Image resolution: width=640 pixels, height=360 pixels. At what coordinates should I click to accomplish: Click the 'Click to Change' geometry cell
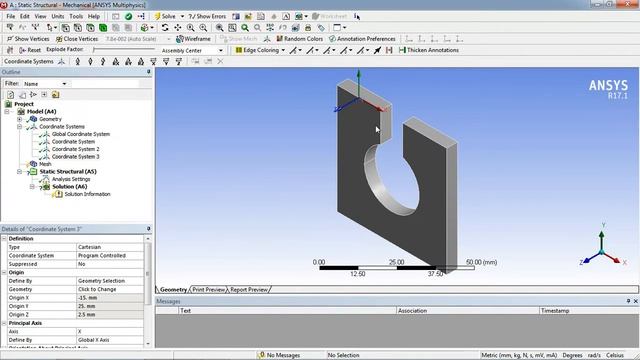tap(110, 289)
